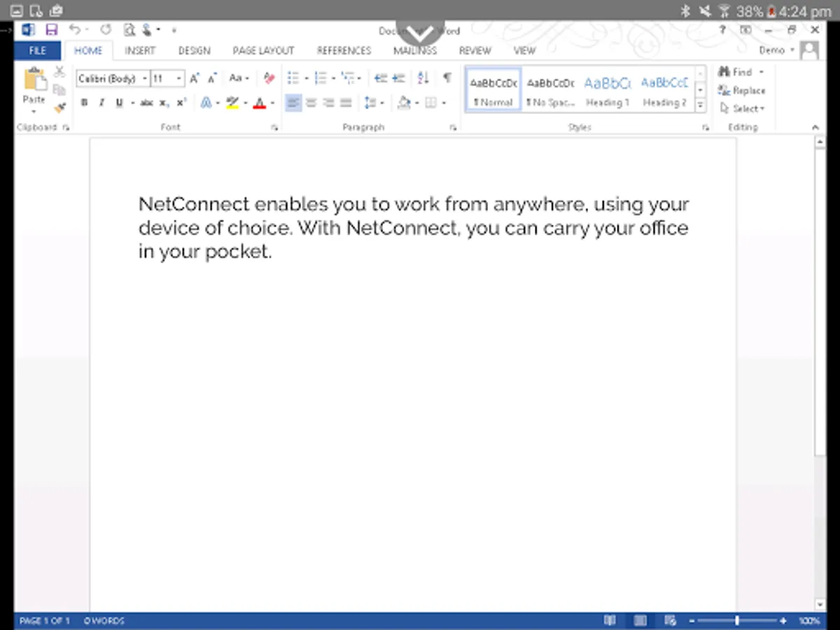Decrease font size with Shrink Font
This screenshot has width=840, height=630.
coord(211,78)
